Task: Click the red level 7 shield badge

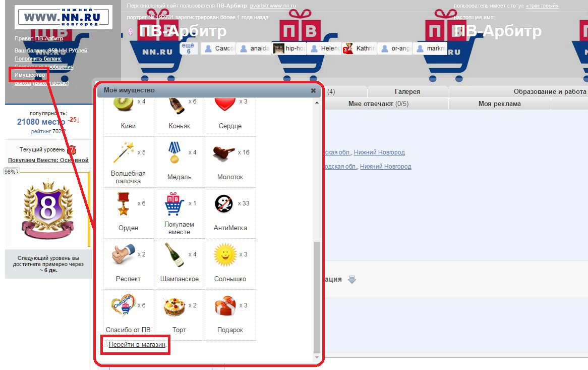Action: coord(72,150)
